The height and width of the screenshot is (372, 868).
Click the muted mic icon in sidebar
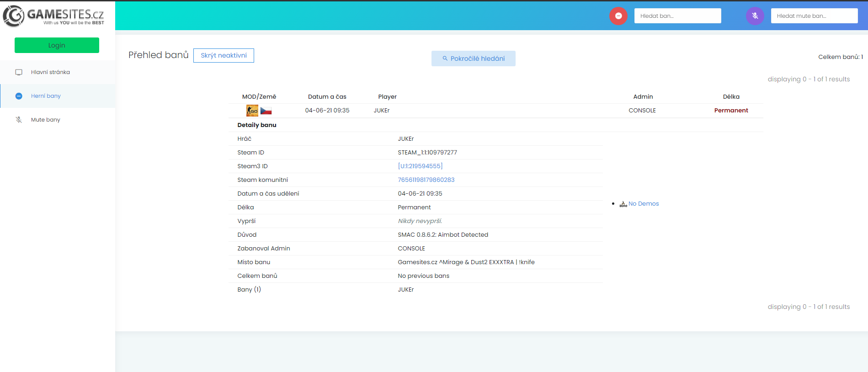pos(19,120)
